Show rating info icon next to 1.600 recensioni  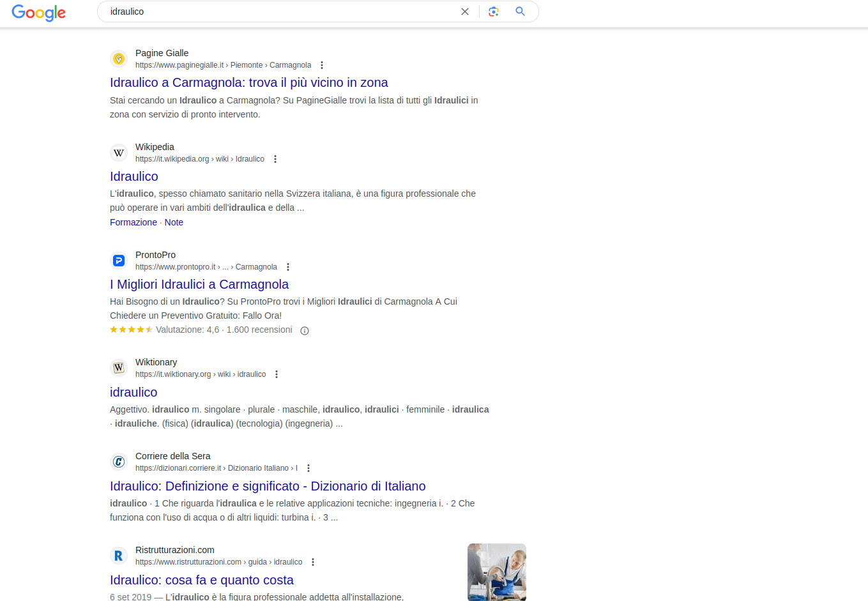coord(305,331)
